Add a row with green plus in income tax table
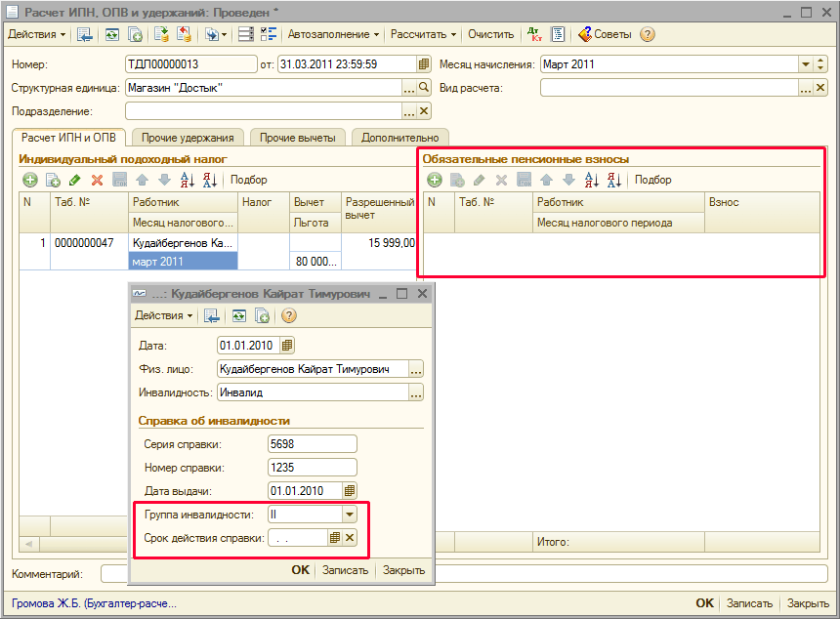Viewport: 840px width, 619px height. pyautogui.click(x=30, y=180)
